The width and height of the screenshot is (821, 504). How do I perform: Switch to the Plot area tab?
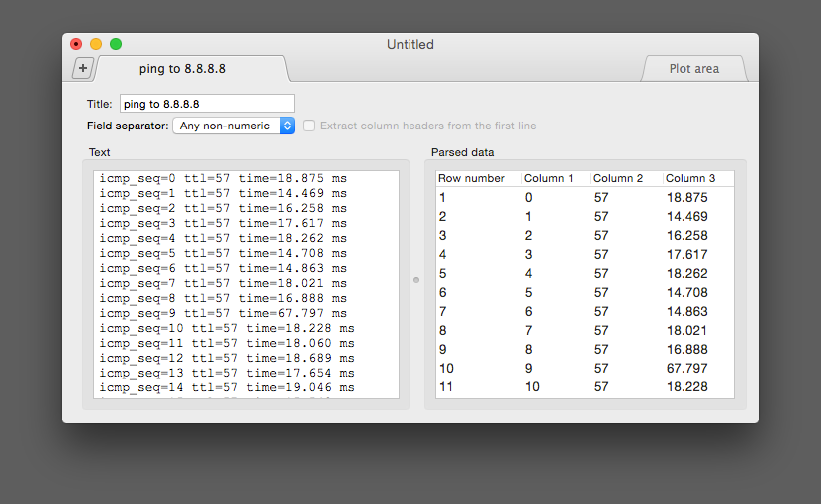point(693,69)
